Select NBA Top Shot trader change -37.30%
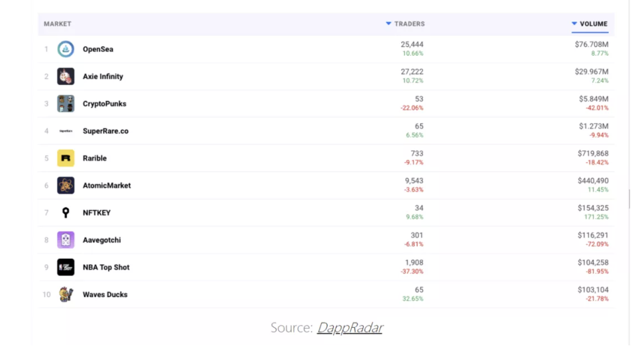Viewport: 644px width, 350px height. (x=412, y=272)
